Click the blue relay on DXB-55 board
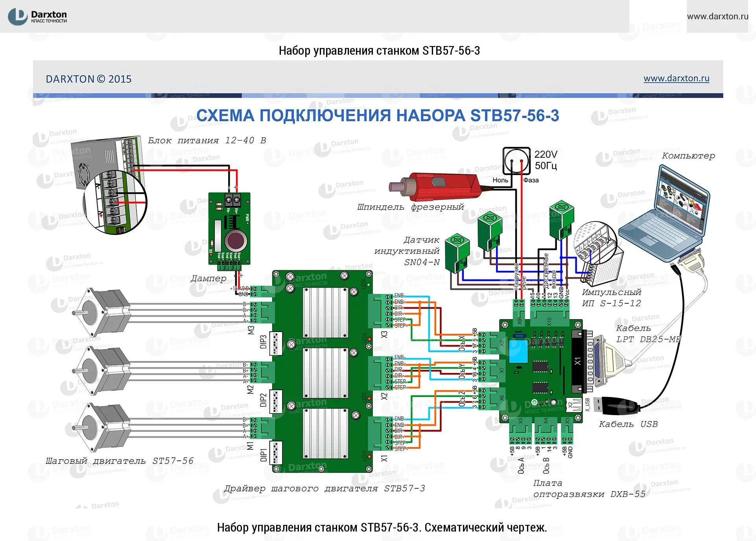Viewport: 756px width, 541px height. tap(518, 351)
